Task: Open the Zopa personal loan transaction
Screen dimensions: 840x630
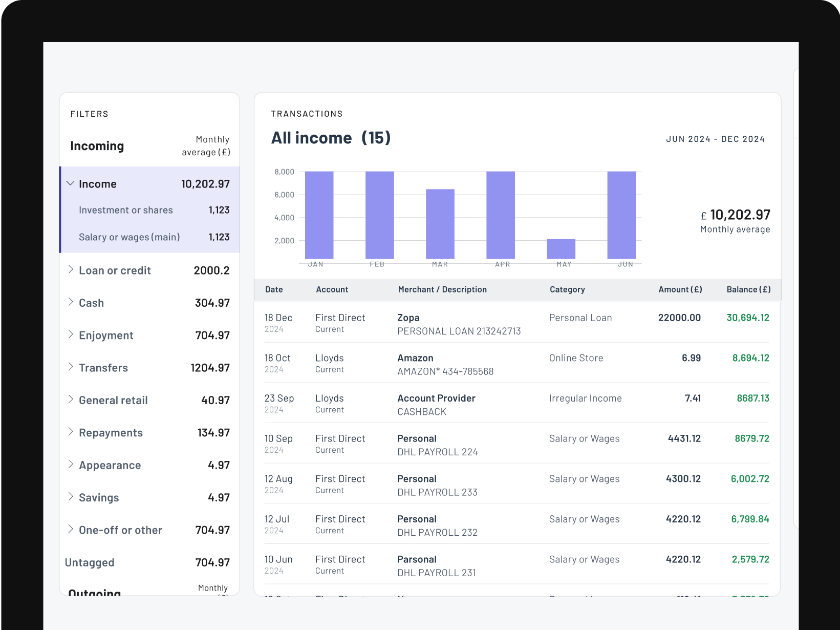Action: point(459,324)
